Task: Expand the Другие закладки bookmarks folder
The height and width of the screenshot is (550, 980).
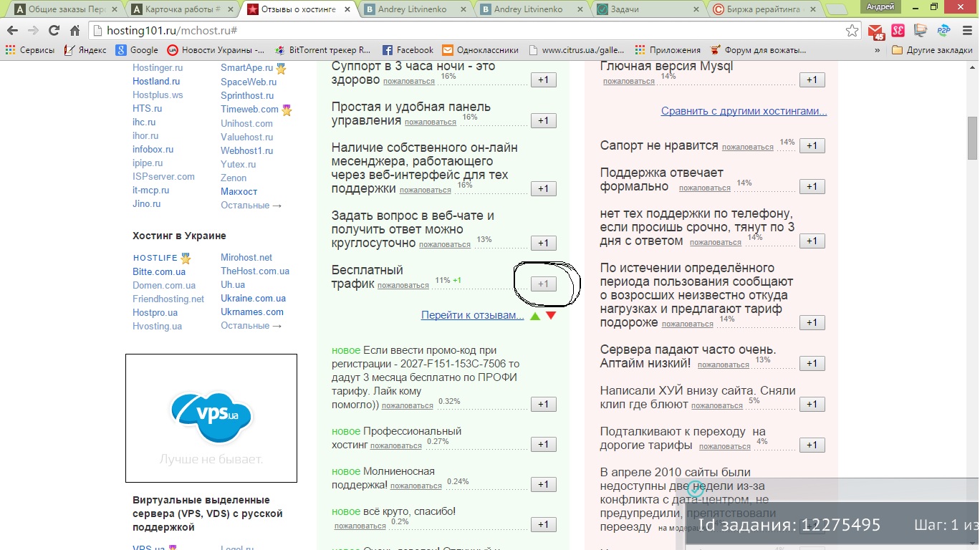Action: point(932,50)
